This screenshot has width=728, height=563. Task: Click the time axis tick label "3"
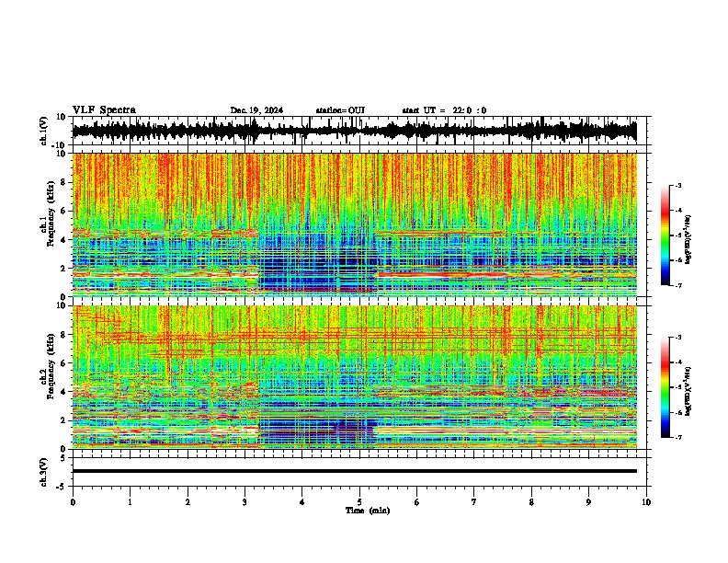tap(245, 502)
